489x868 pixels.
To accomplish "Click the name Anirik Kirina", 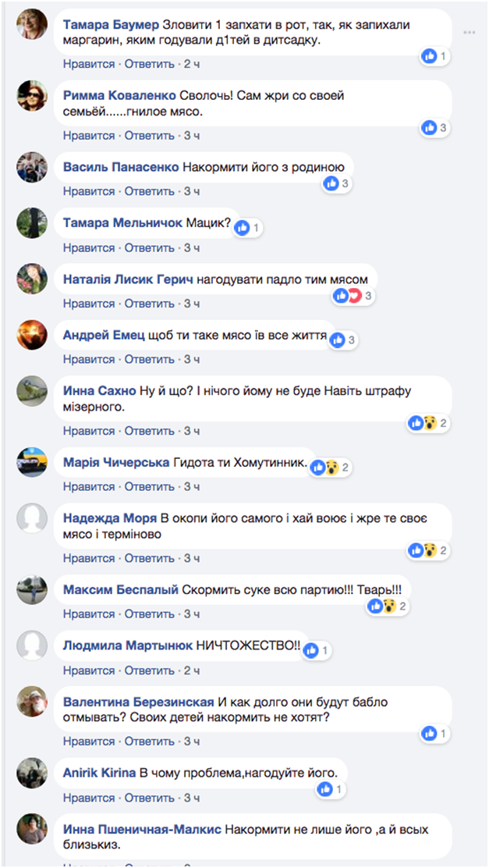I will point(99,772).
